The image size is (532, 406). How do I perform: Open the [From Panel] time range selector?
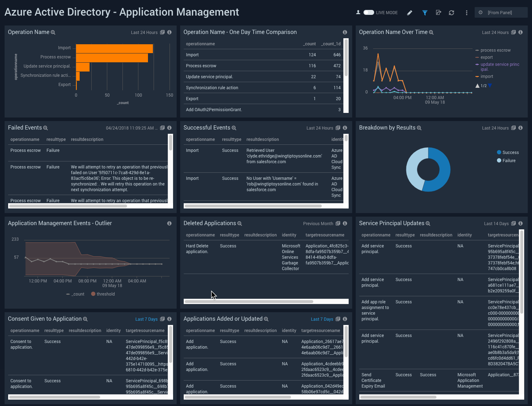[x=500, y=12]
